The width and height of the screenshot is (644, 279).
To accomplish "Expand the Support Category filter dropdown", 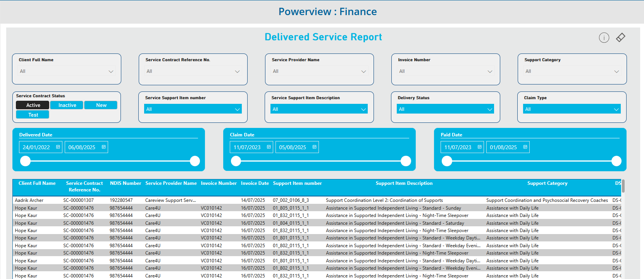I will click(616, 71).
